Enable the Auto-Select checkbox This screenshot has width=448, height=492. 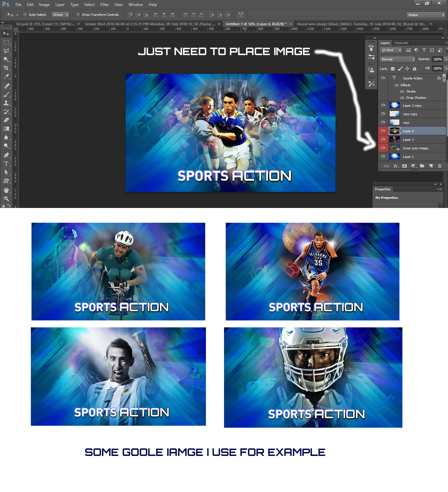coord(25,15)
